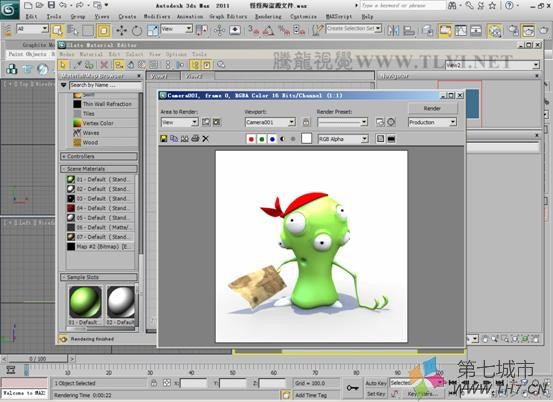
Task: Click the Mirror tool icon
Action: [393, 30]
